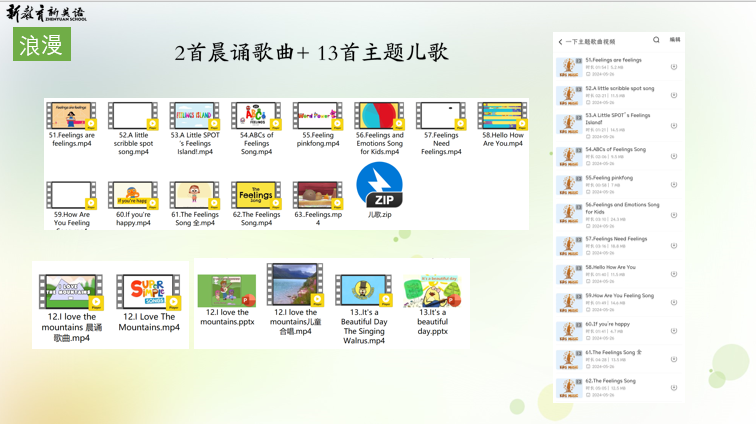Tap download icon beside 60.If you're happy
The height and width of the screenshot is (424, 756).
674,331
